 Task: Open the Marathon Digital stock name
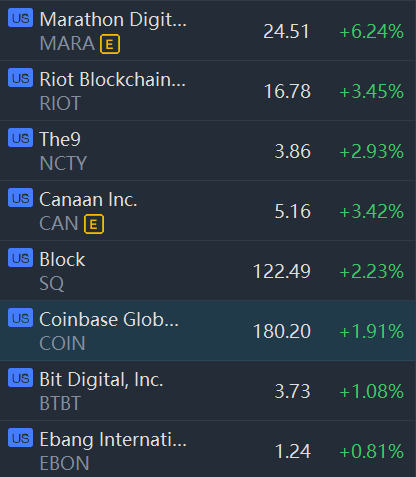113,20
